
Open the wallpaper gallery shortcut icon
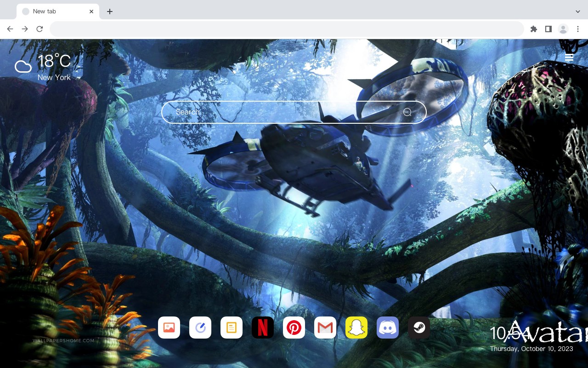click(x=169, y=328)
